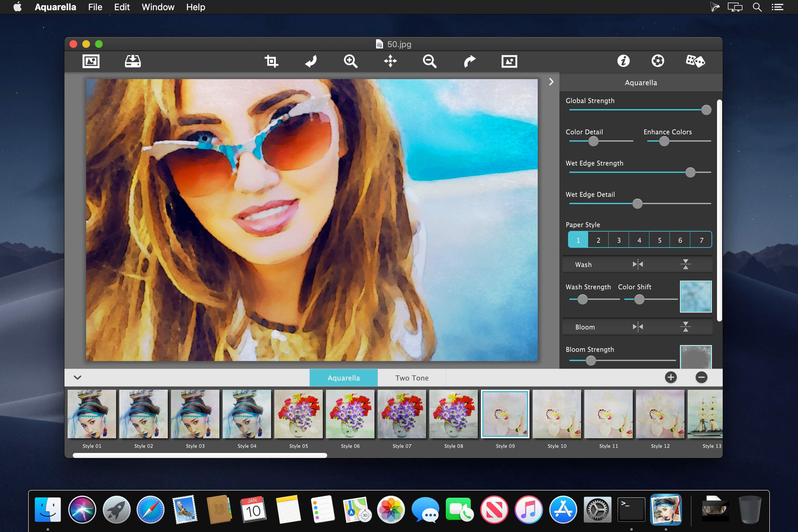Collapse the presets strip with chevron
798x532 pixels.
78,377
